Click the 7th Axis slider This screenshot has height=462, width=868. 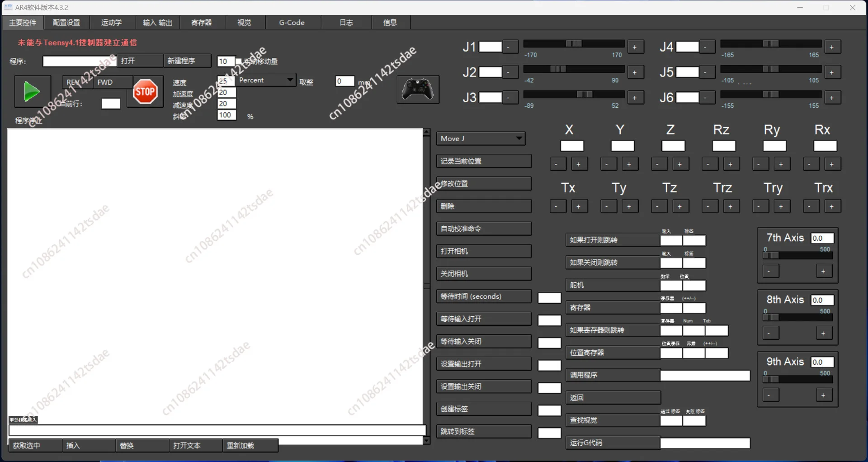pos(797,256)
